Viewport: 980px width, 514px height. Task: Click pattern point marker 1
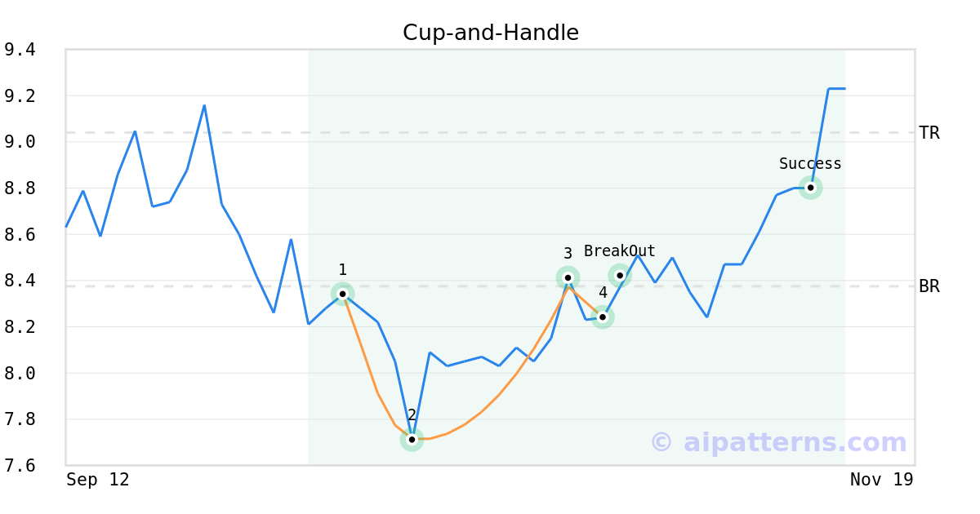tap(343, 293)
